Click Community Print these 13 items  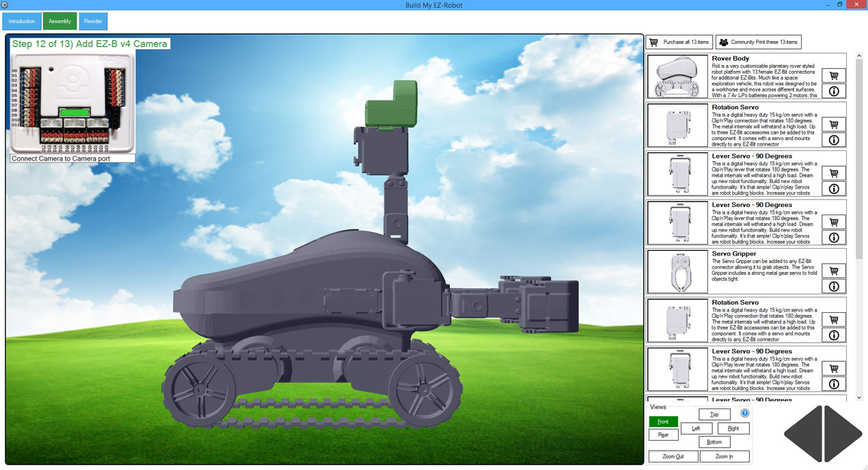point(759,42)
